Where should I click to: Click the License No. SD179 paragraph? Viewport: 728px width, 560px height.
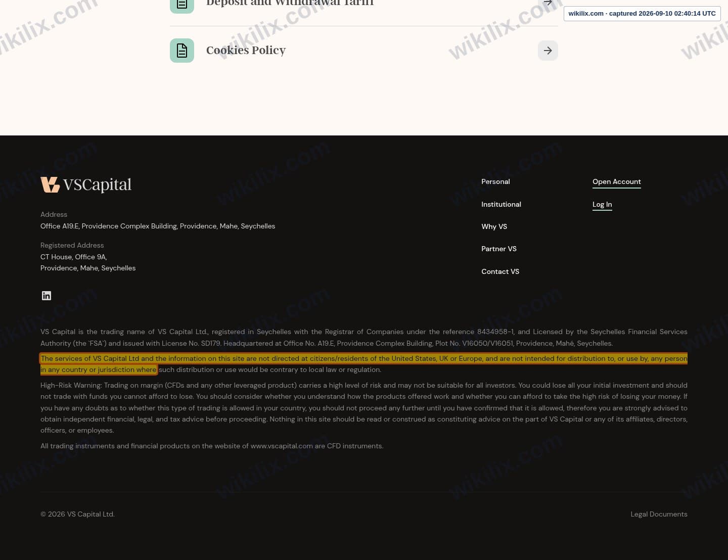pyautogui.click(x=364, y=338)
